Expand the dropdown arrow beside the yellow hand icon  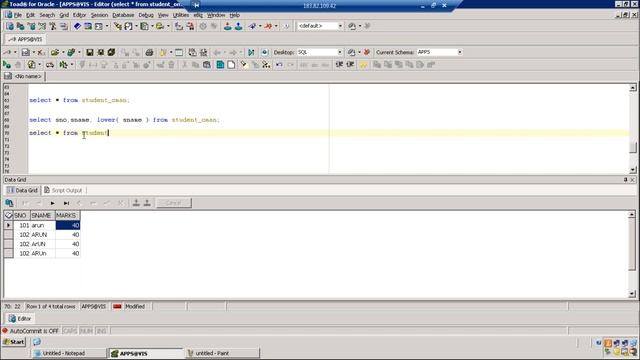pyautogui.click(x=171, y=52)
